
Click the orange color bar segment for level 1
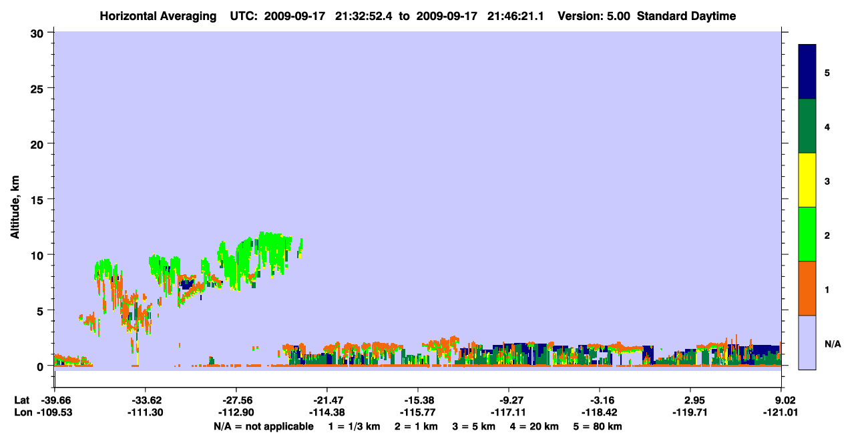click(x=807, y=288)
